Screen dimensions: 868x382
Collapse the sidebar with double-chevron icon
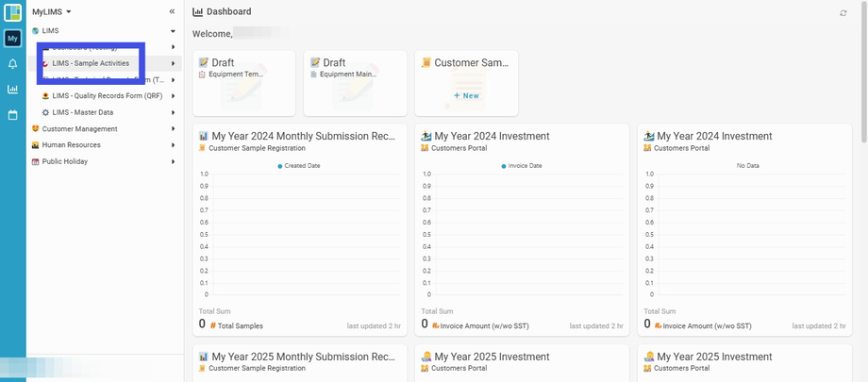click(x=172, y=11)
